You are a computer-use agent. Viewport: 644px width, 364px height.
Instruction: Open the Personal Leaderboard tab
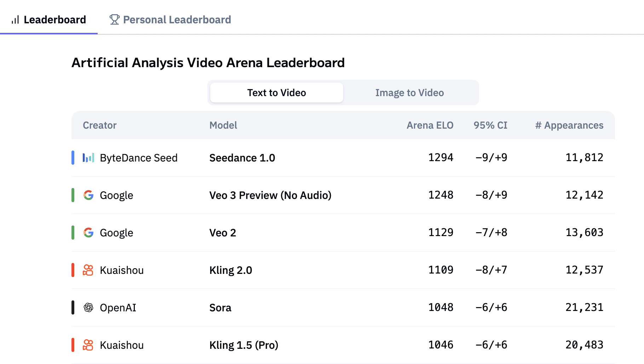point(170,19)
